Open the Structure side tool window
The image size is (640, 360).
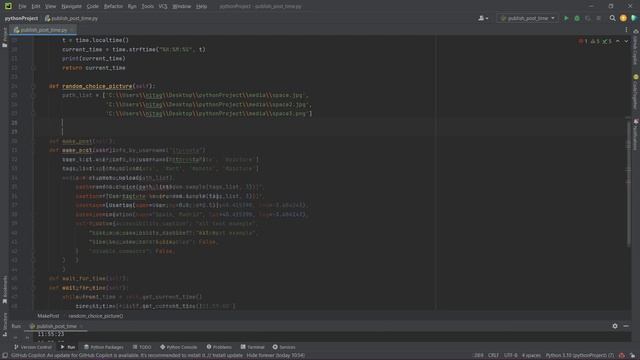click(x=4, y=324)
